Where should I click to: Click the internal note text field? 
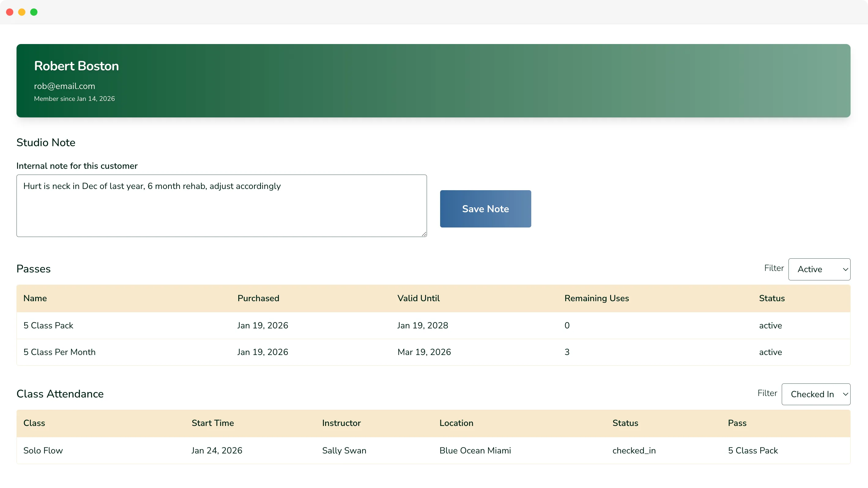coord(221,205)
